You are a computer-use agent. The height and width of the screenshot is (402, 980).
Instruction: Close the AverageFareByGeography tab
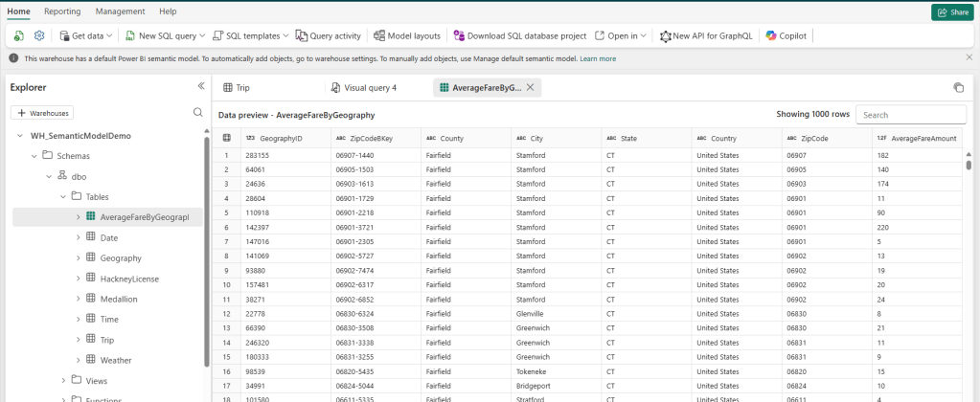531,87
